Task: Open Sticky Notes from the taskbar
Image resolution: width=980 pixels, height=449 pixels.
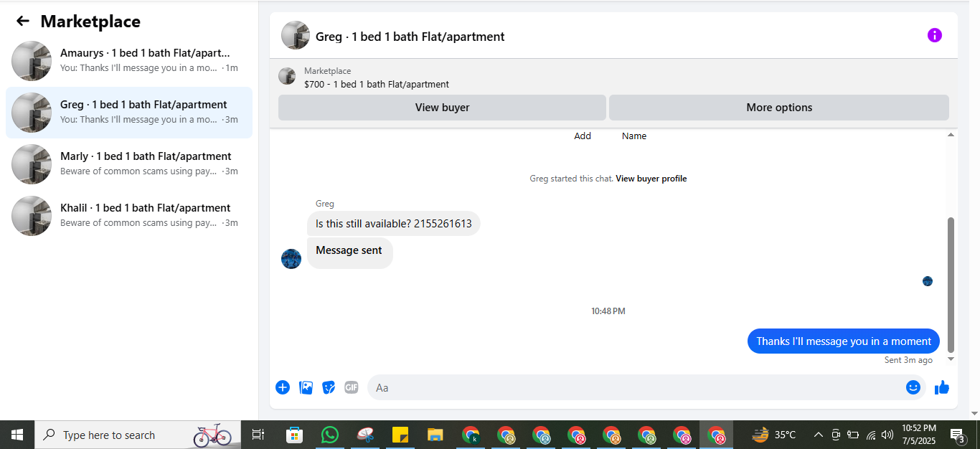Action: [400, 435]
